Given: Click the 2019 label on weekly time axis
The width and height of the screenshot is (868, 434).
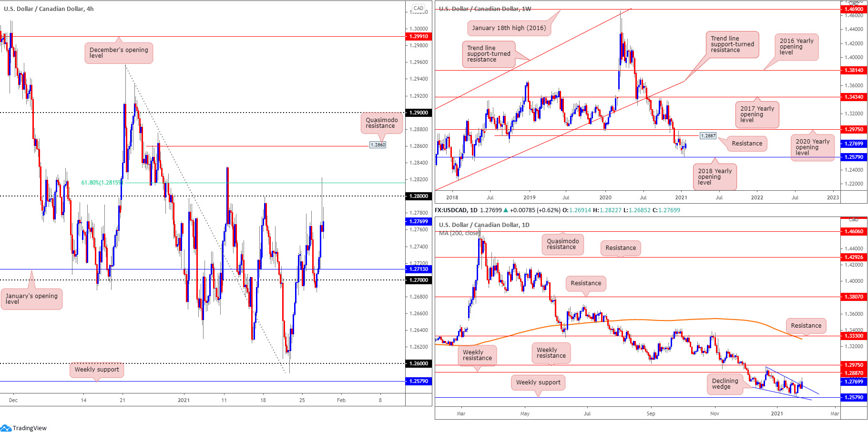Looking at the screenshot, I should (529, 197).
